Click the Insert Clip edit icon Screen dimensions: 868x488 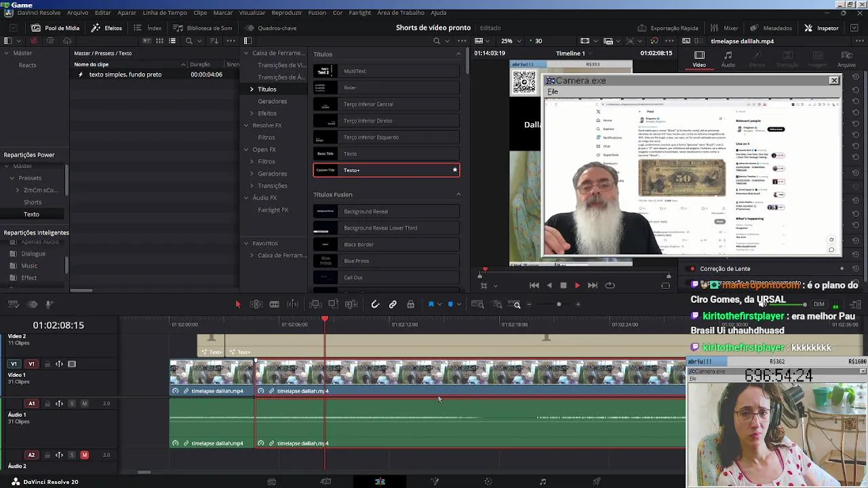click(315, 304)
